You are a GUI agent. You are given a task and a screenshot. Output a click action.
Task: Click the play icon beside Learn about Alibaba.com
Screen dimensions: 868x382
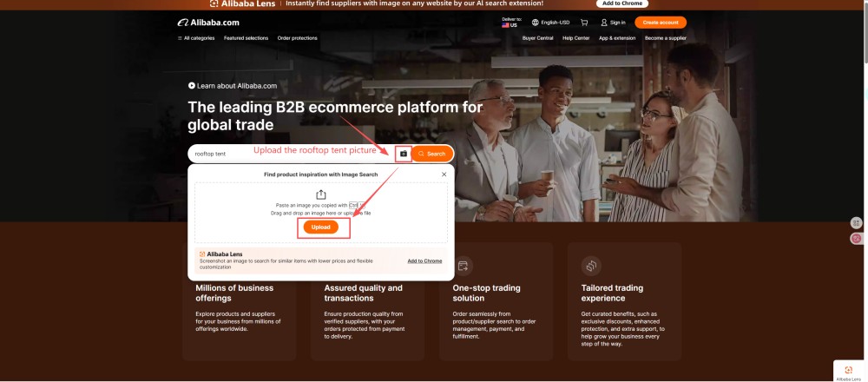(192, 86)
